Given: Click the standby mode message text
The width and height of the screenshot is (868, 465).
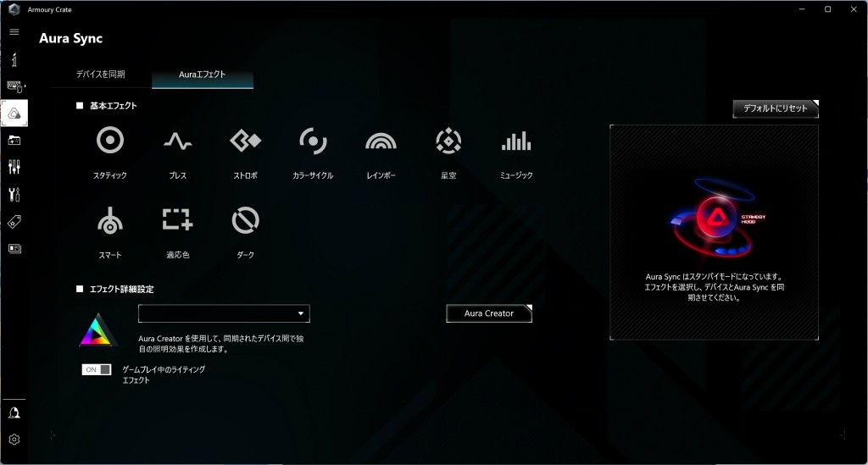Looking at the screenshot, I should point(714,287).
